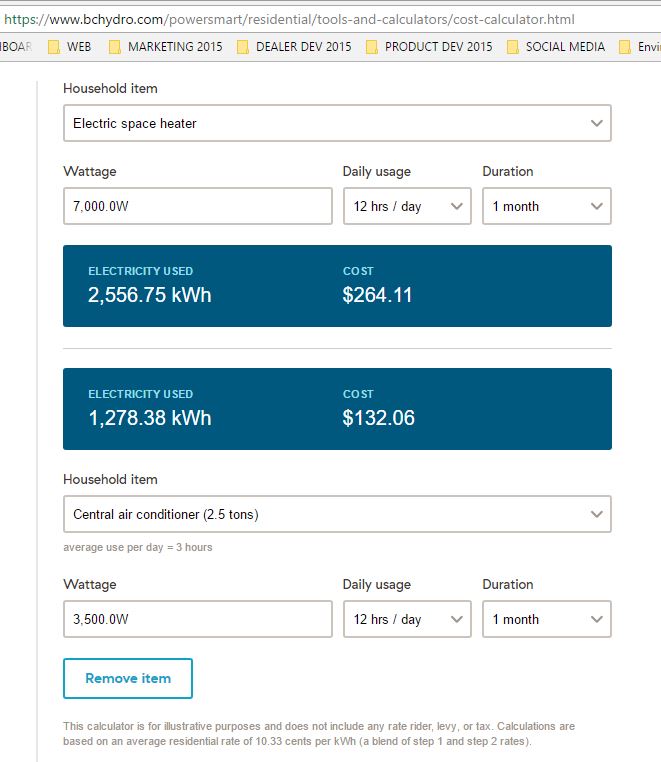This screenshot has width=661, height=762.
Task: Expand Electric space heater item dropdown
Action: pyautogui.click(x=337, y=123)
